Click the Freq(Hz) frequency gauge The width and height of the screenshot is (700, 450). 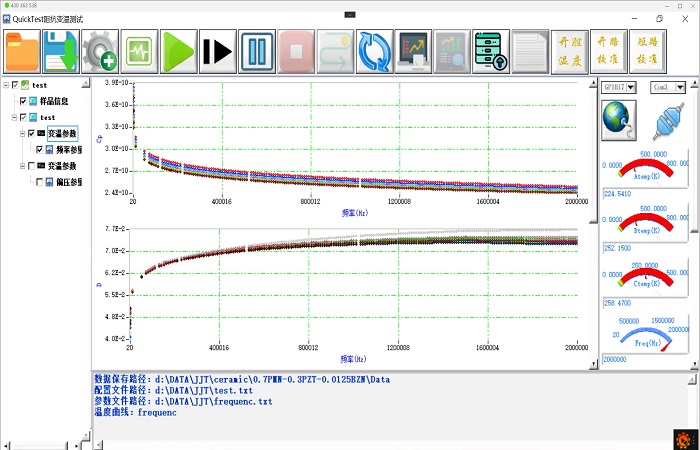click(x=646, y=335)
